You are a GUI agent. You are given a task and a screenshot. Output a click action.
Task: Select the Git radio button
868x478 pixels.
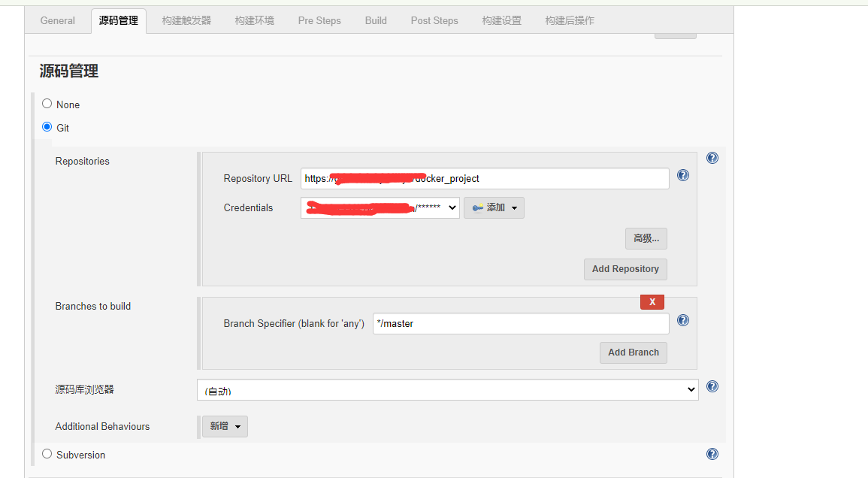point(47,127)
